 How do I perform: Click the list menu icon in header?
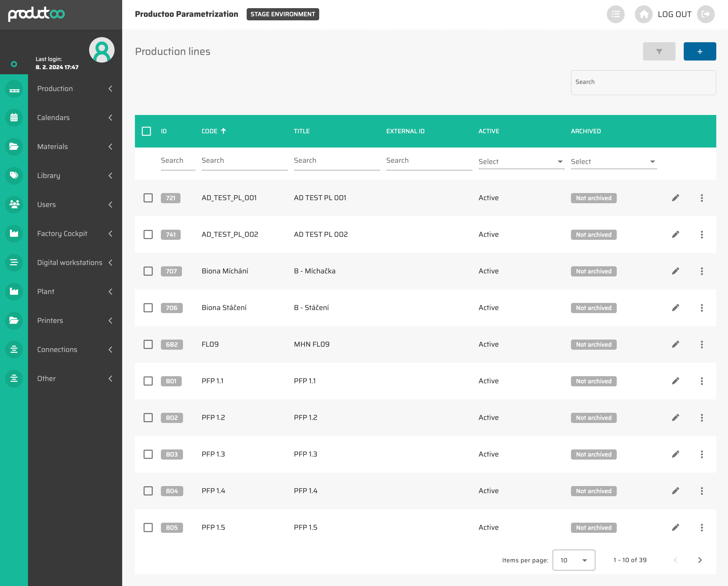tap(615, 14)
